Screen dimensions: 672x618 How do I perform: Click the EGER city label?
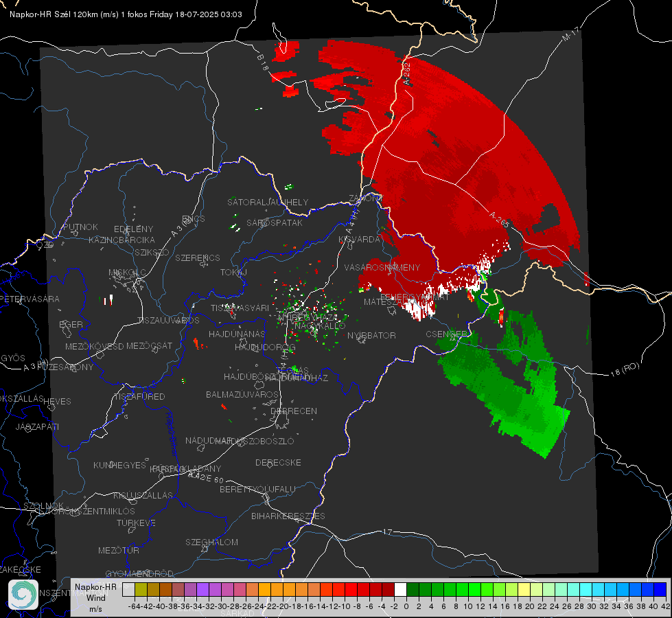[x=71, y=324]
